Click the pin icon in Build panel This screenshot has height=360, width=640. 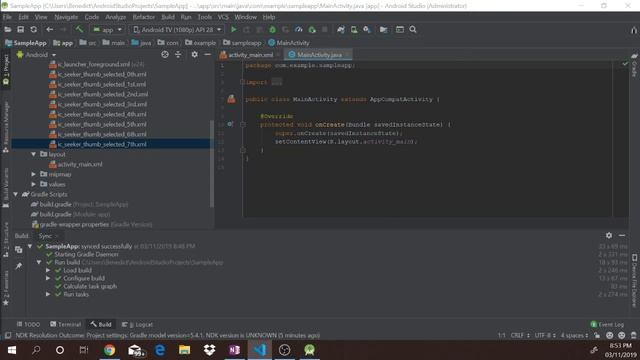[18, 266]
